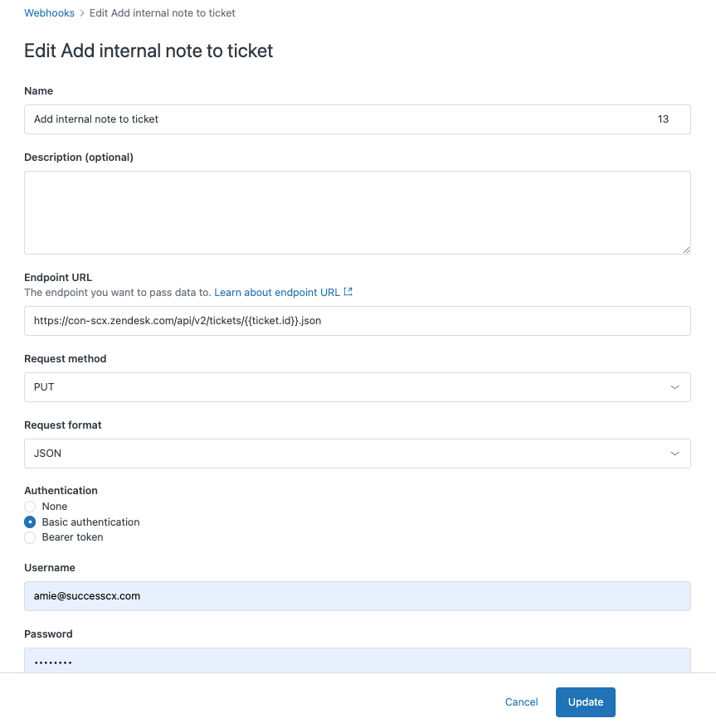Click the Edit Add internal note to ticket heading
This screenshot has width=716, height=728.
point(148,51)
